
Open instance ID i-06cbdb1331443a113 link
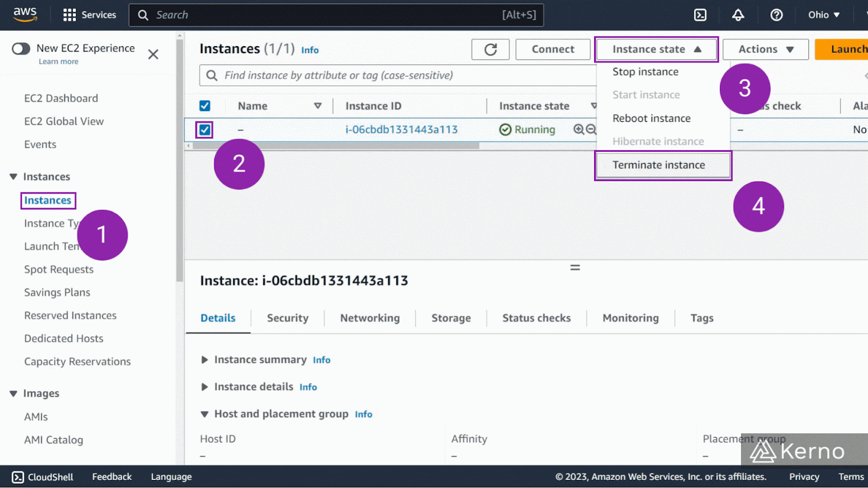pos(401,130)
